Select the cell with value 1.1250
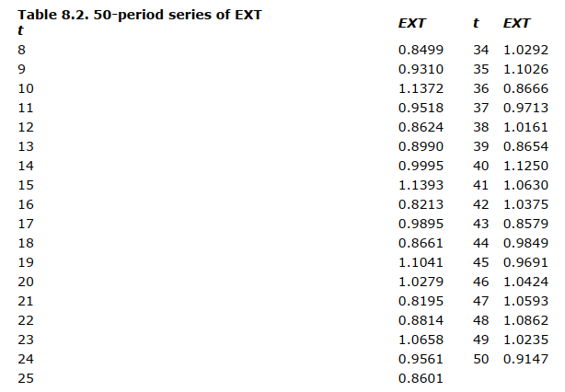Image resolution: width=565 pixels, height=392 pixels. click(x=522, y=165)
